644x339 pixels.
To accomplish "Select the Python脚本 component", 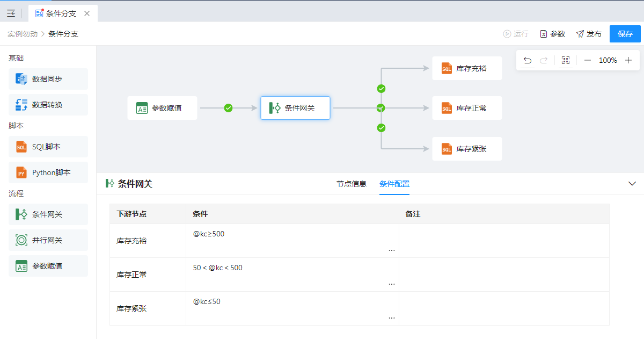I will (48, 172).
